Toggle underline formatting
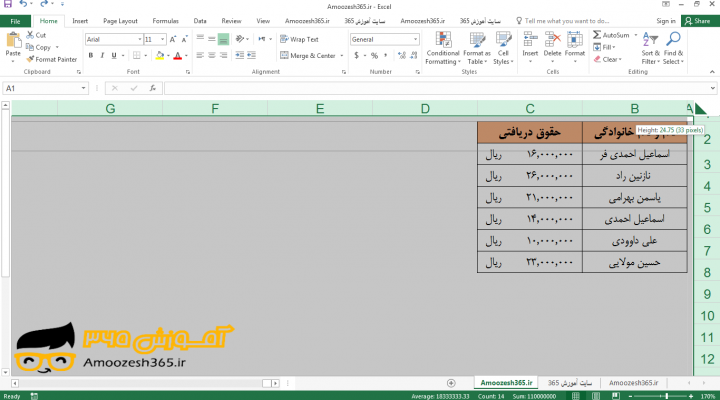The image size is (720, 400). (114, 56)
